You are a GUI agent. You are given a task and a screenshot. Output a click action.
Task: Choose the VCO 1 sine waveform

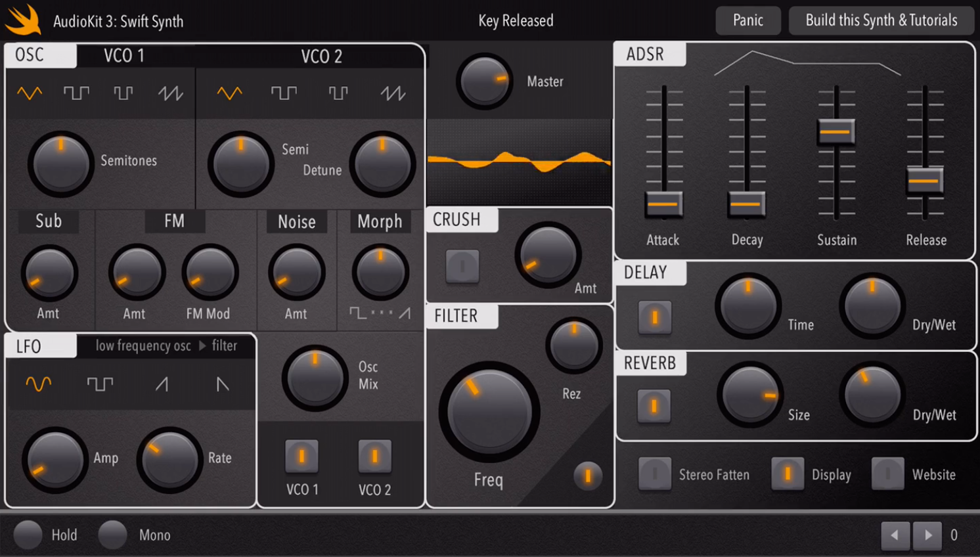(30, 93)
